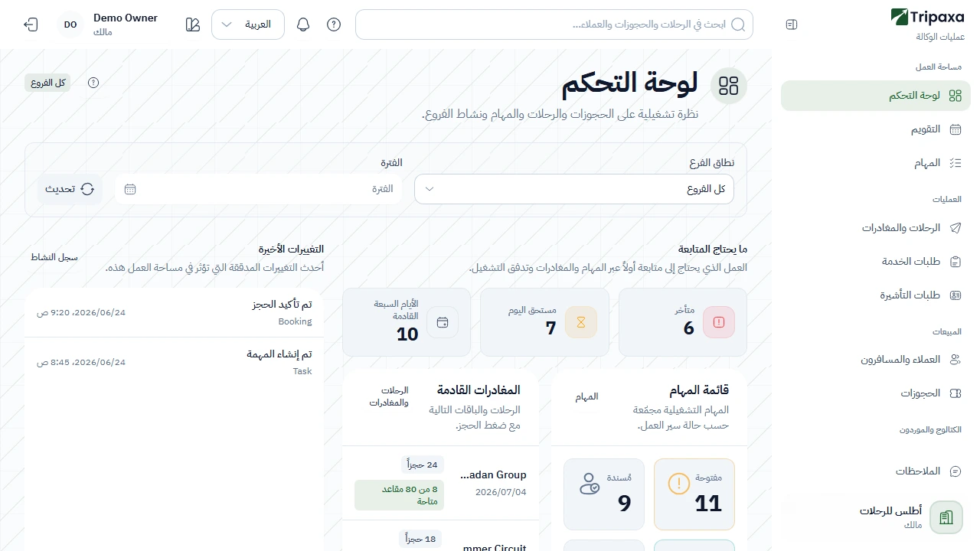This screenshot has width=980, height=551.
Task: Click the adan Group departure row
Action: [x=441, y=484]
